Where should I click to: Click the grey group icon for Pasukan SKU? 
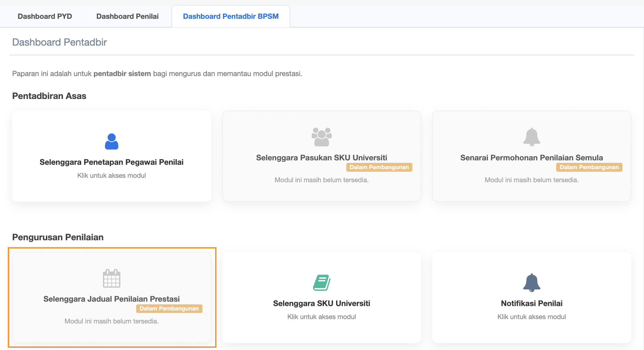tap(321, 137)
